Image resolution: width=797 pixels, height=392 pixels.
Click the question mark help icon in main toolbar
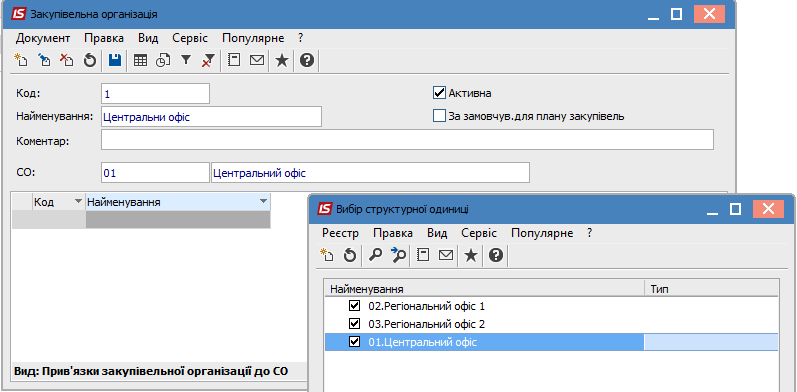coord(307,61)
